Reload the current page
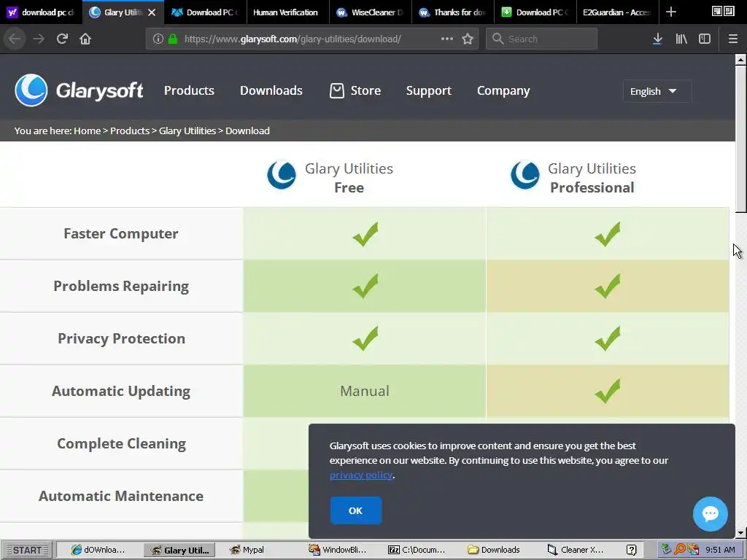 pyautogui.click(x=62, y=39)
